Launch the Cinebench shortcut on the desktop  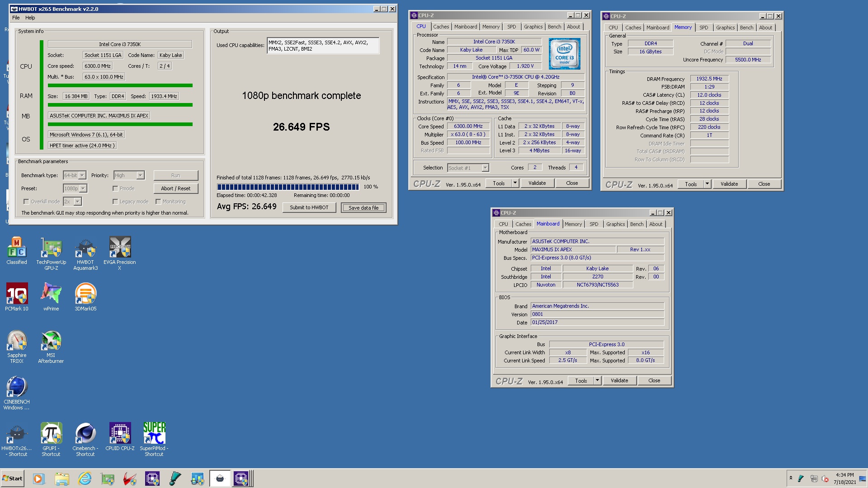tap(85, 440)
